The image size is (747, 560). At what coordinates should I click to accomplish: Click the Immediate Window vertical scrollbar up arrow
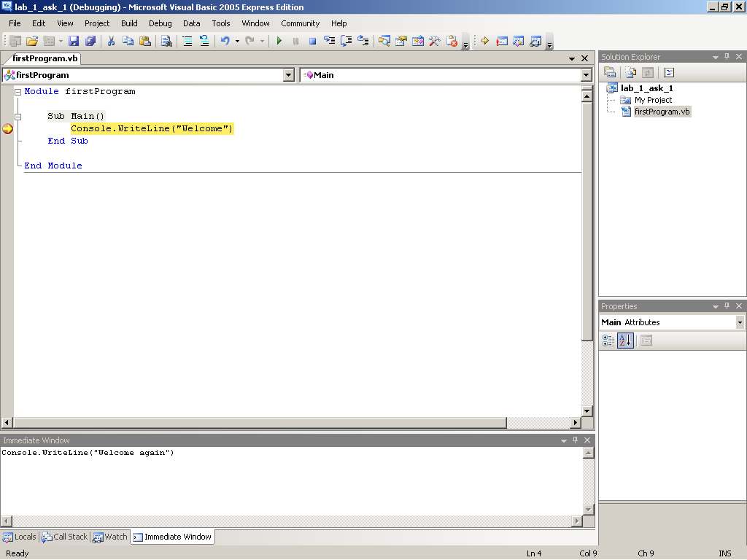click(x=589, y=452)
